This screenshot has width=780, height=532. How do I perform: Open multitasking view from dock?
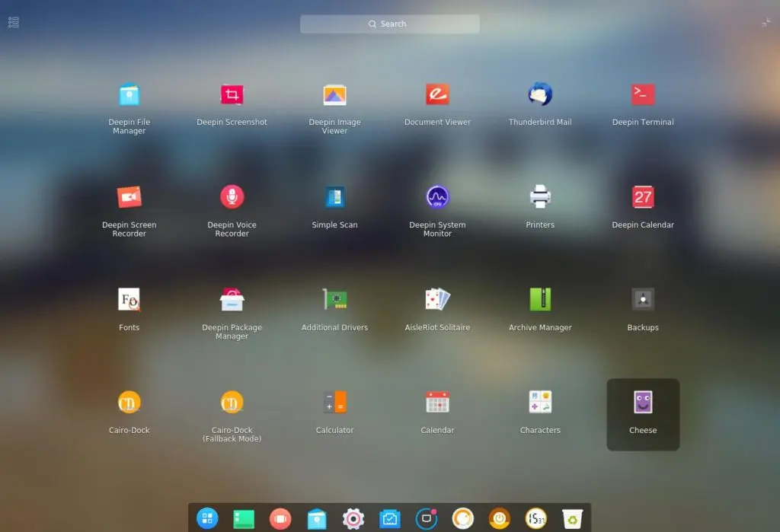pos(280,518)
